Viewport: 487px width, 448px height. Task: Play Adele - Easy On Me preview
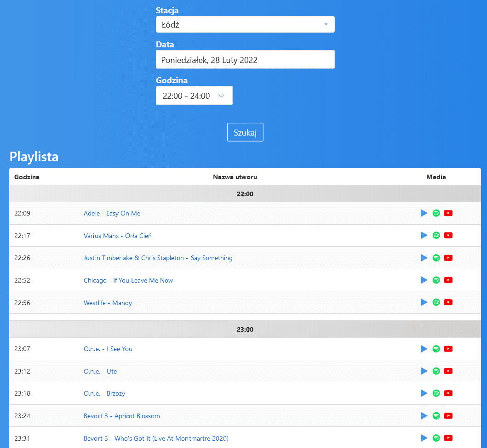click(424, 213)
